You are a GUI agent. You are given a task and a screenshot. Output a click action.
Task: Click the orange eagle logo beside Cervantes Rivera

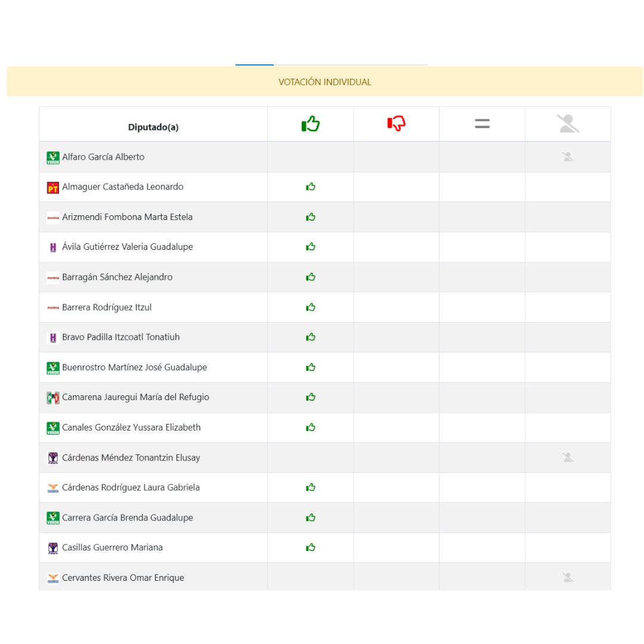(53, 578)
